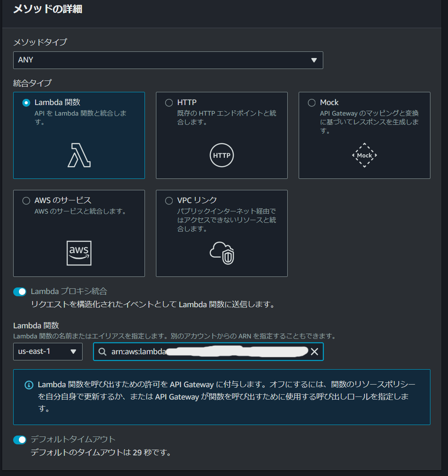Open the メソッドタイプ dropdown showing ANY

click(x=168, y=60)
